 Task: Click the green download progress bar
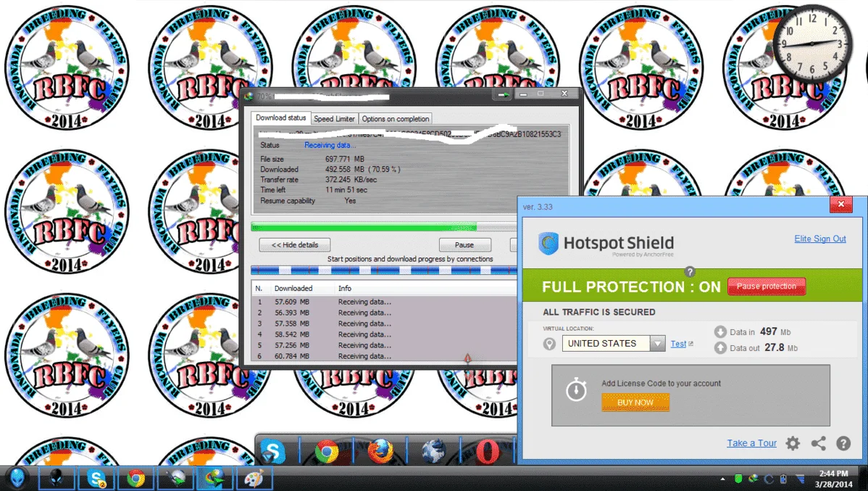coord(383,226)
